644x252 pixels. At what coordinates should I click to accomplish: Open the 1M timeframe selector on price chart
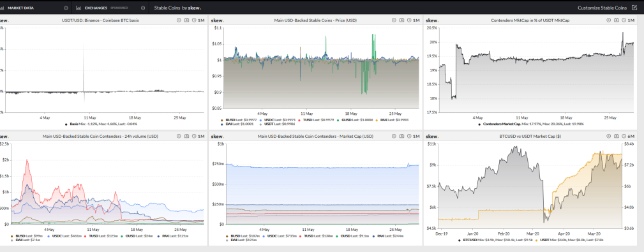tap(416, 20)
